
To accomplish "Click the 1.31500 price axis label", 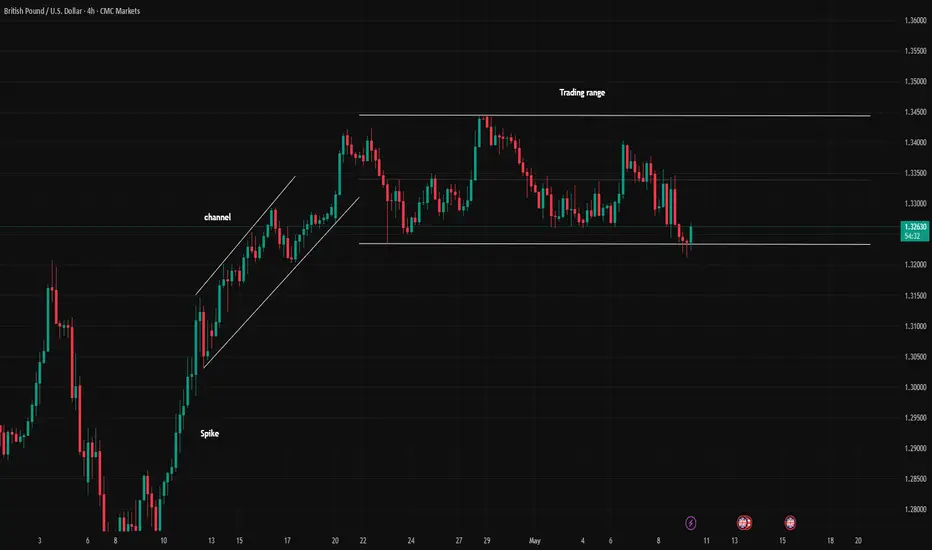I will (915, 296).
